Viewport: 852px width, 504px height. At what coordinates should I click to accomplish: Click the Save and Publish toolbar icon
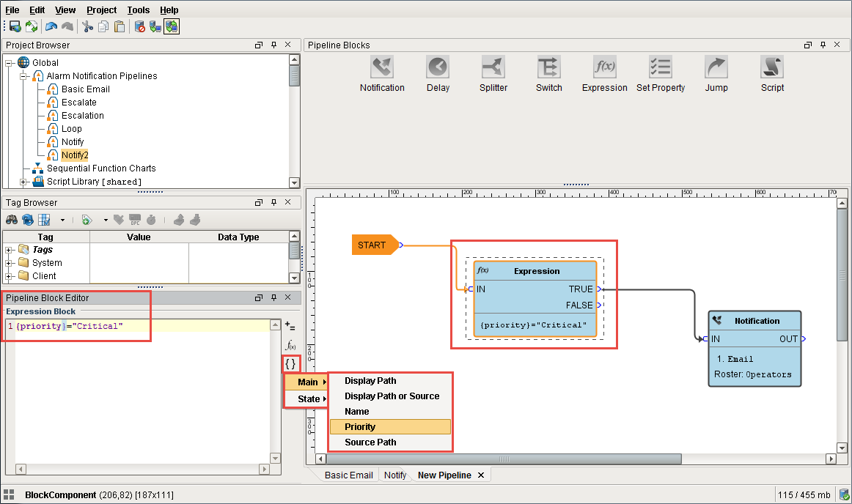(x=15, y=26)
